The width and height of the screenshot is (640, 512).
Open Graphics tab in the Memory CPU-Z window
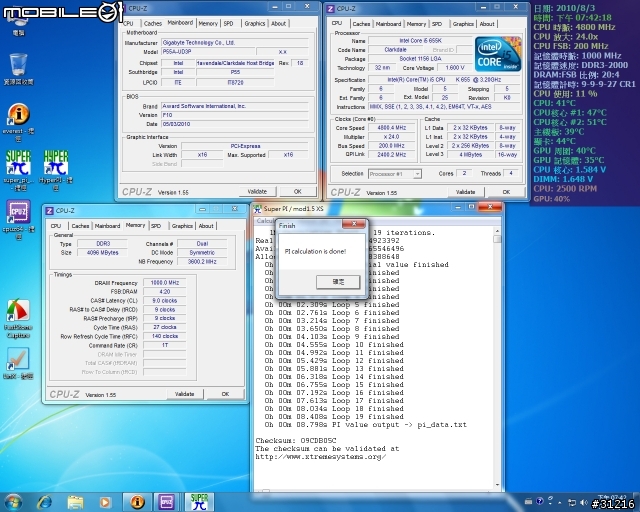coord(182,226)
